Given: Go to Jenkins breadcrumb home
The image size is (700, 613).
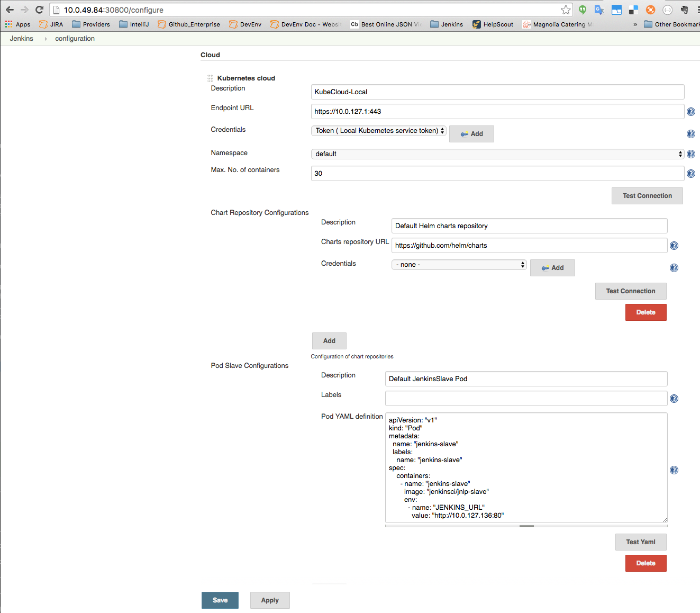Looking at the screenshot, I should (x=21, y=39).
